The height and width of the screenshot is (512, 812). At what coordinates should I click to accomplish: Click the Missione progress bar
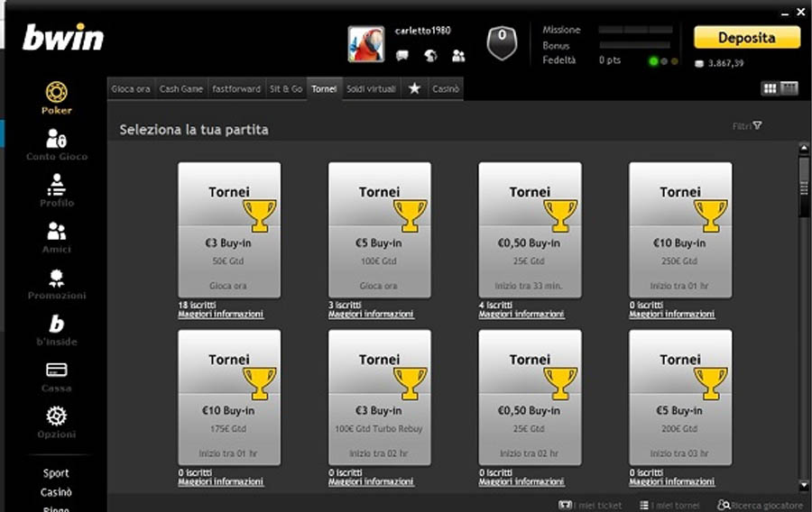[635, 30]
